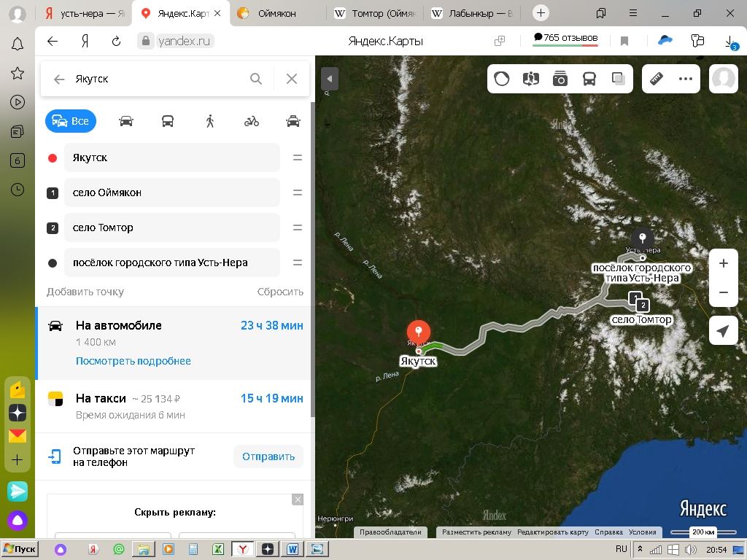Viewport: 747px width, 560px height.
Task: Edit the Якутск start point field
Action: click(172, 157)
